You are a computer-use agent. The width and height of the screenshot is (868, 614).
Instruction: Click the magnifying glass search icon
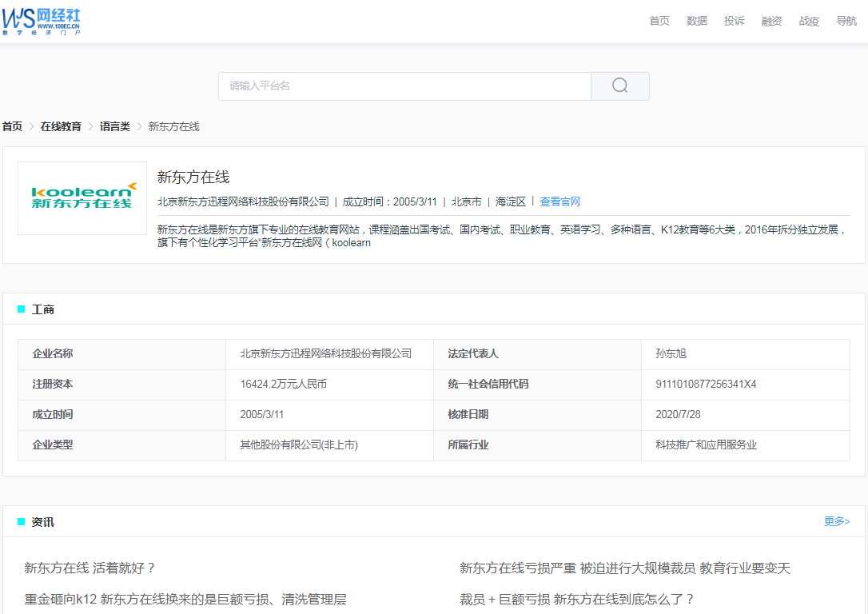(619, 86)
